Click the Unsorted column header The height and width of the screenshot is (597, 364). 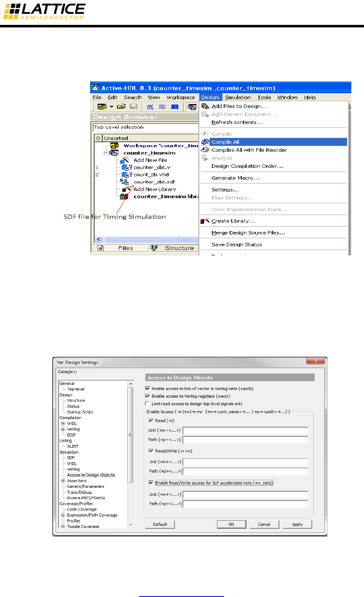[x=150, y=138]
